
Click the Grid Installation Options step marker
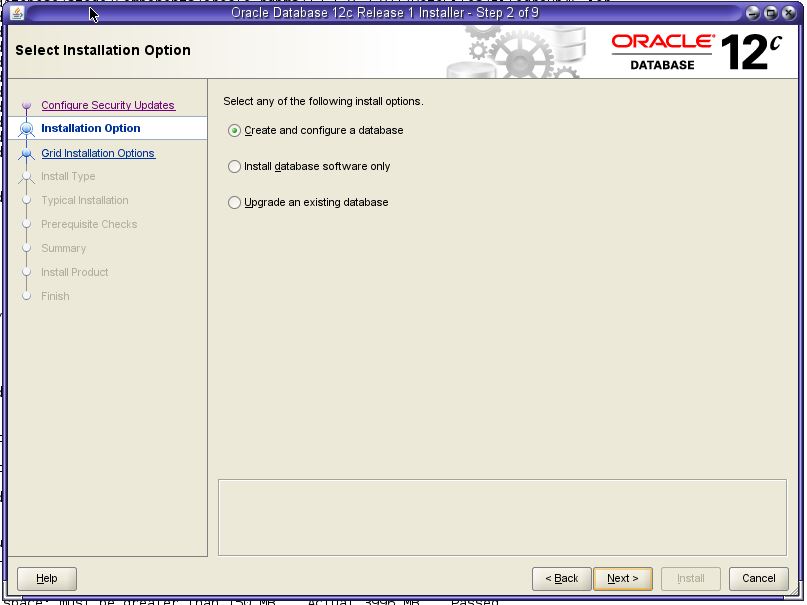(27, 153)
